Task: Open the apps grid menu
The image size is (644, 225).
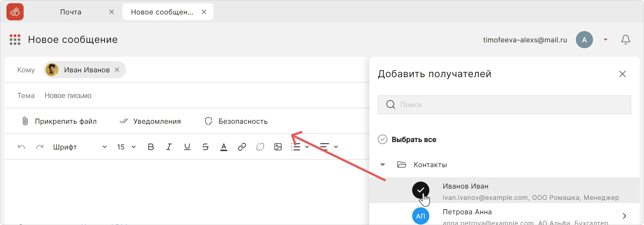Action: [15, 40]
